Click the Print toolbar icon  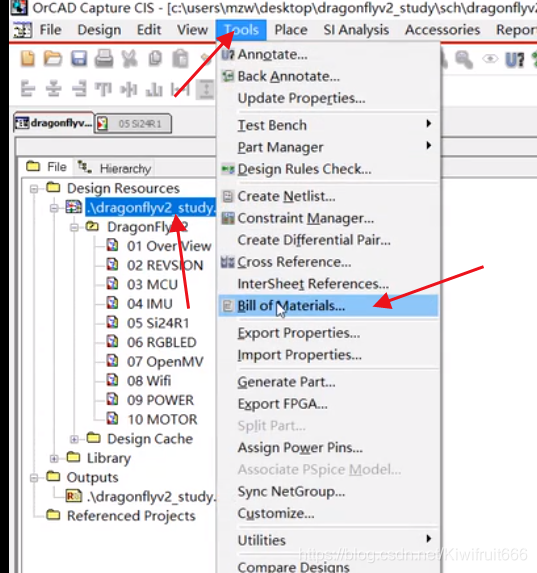(104, 58)
